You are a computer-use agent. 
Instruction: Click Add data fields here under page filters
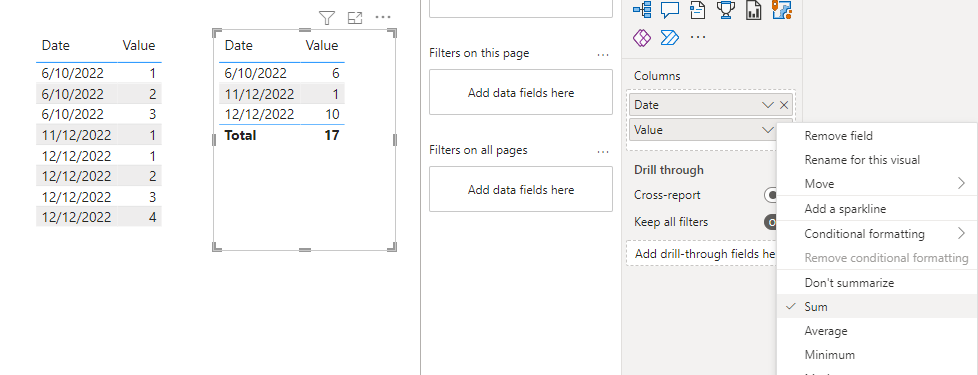pyautogui.click(x=521, y=92)
